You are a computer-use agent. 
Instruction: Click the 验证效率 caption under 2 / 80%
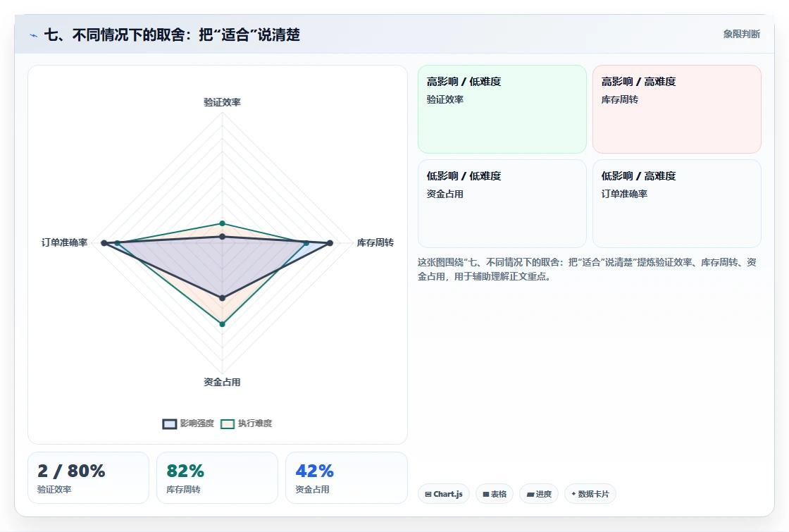pos(54,489)
